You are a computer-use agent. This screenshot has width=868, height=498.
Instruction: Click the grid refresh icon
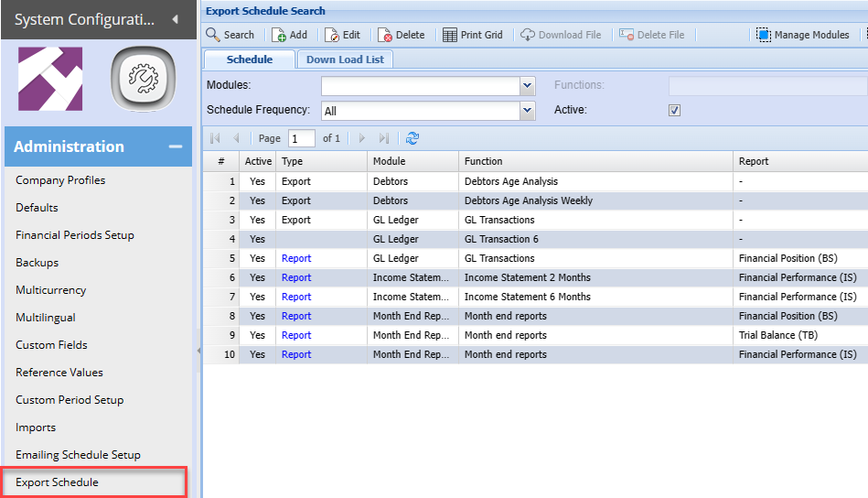pos(413,138)
